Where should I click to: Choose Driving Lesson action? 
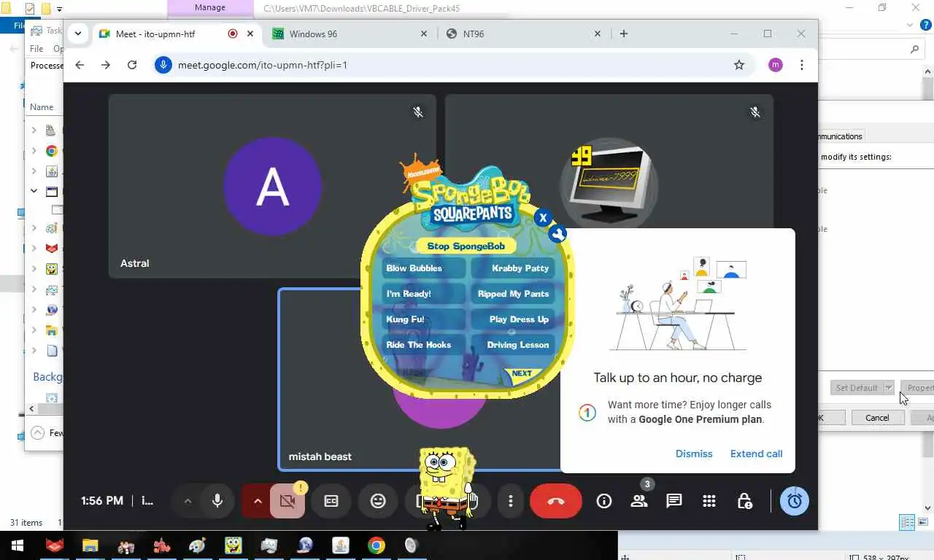pos(513,345)
